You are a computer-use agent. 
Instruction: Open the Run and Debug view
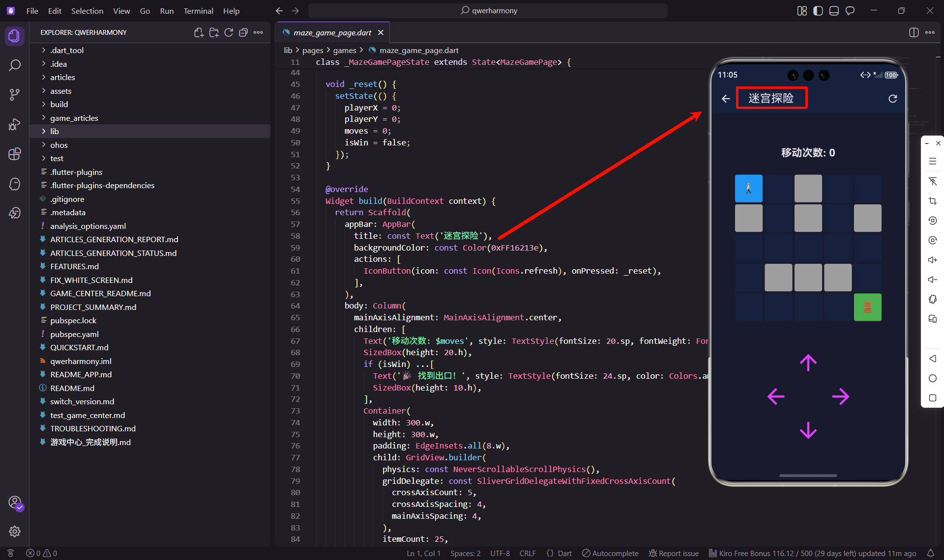click(x=15, y=124)
